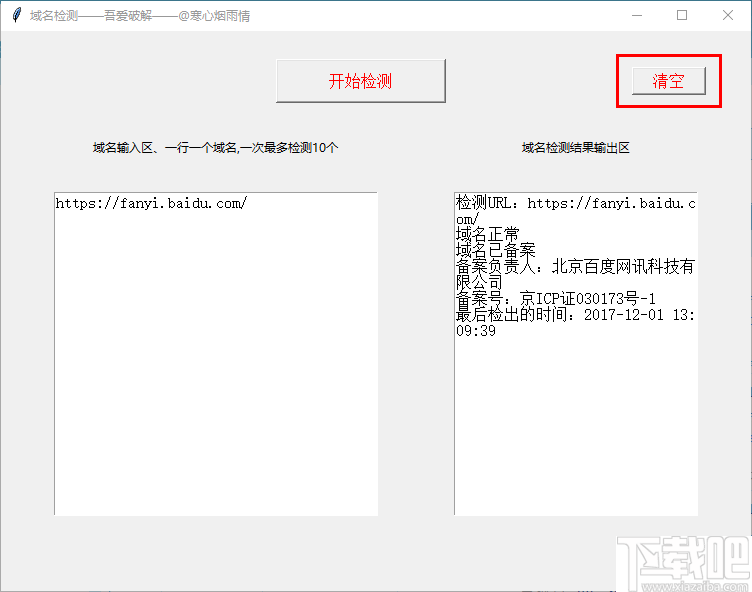Click the feather app icon in title bar
The image size is (752, 592).
pos(17,15)
